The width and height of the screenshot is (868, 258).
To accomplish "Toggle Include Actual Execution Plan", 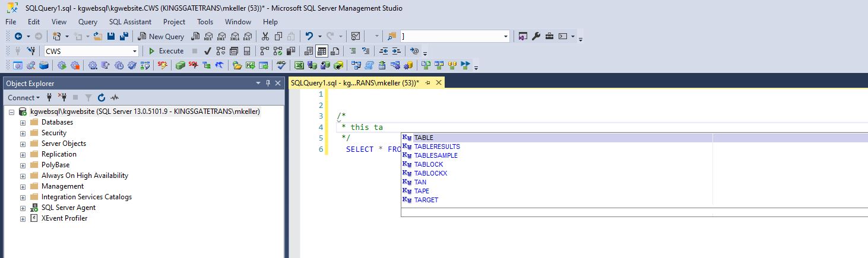I will 264,51.
